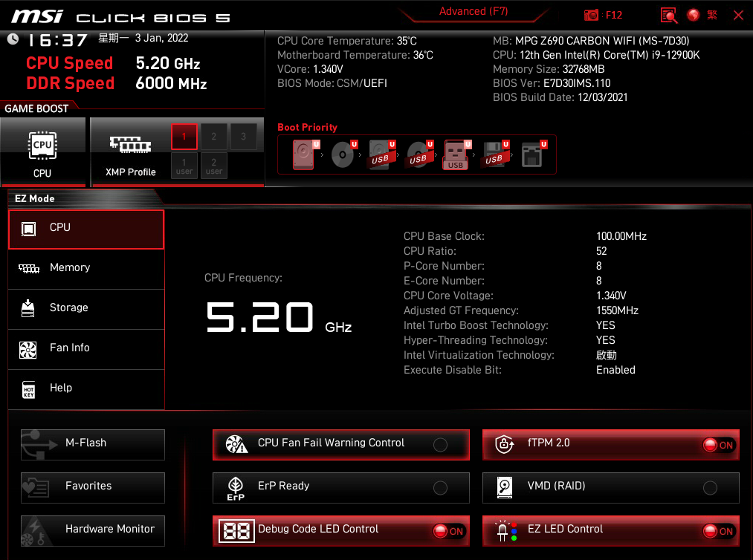Open the CPU tab in EZ Mode
753x560 pixels.
click(86, 229)
